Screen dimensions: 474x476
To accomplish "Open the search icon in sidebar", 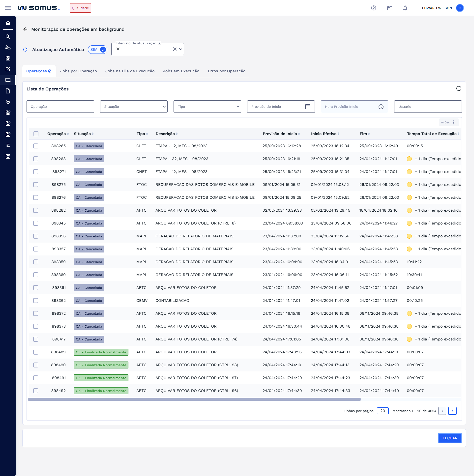I will 8,37.
